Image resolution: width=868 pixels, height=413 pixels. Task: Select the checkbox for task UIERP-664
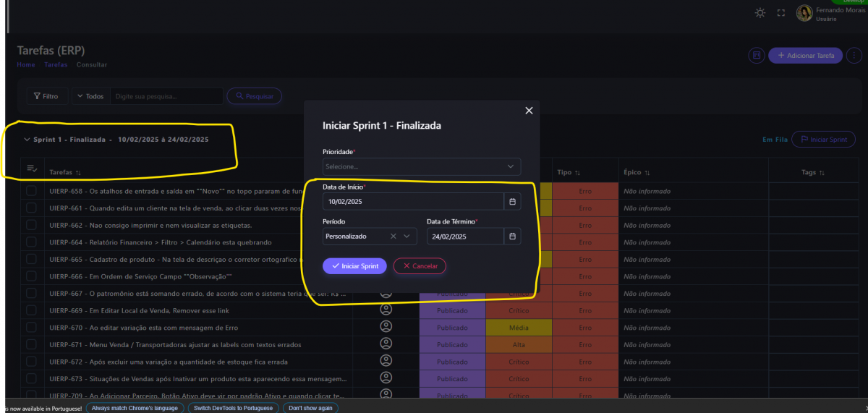click(31, 242)
